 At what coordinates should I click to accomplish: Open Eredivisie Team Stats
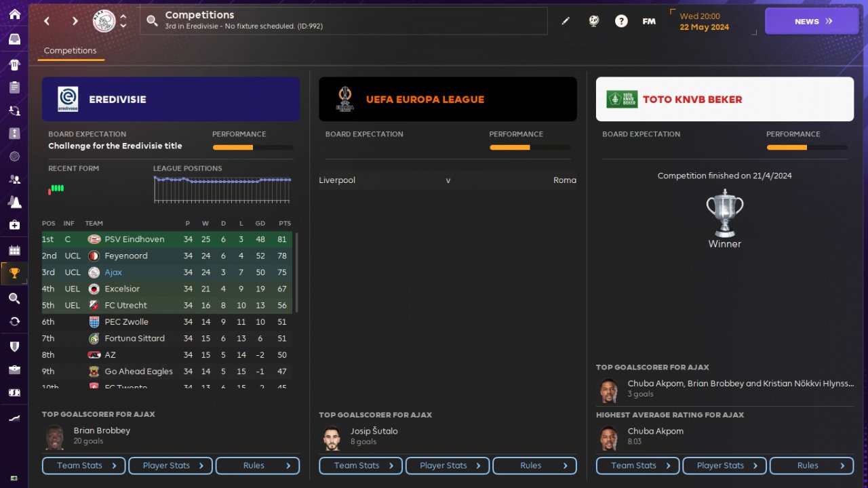[x=84, y=466]
